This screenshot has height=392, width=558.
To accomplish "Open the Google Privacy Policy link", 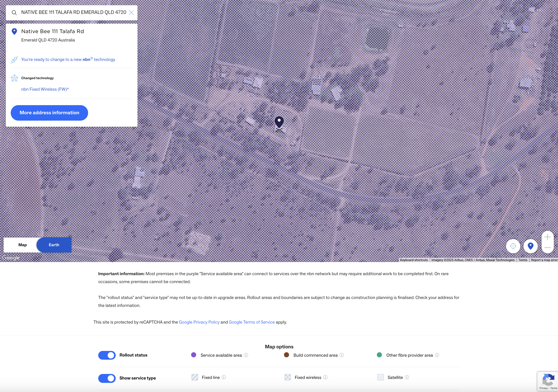I will pos(199,322).
